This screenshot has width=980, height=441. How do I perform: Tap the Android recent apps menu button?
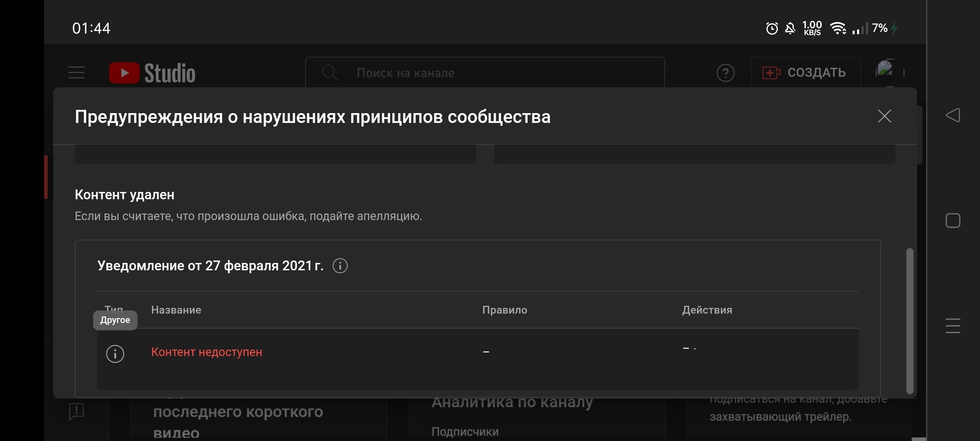[953, 326]
